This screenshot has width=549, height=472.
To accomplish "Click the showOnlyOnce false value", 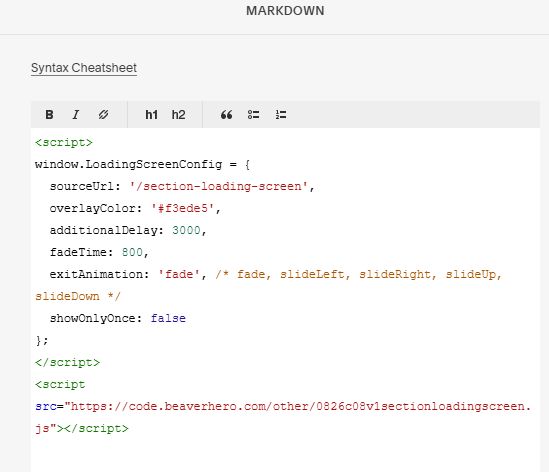I will pos(168,318).
